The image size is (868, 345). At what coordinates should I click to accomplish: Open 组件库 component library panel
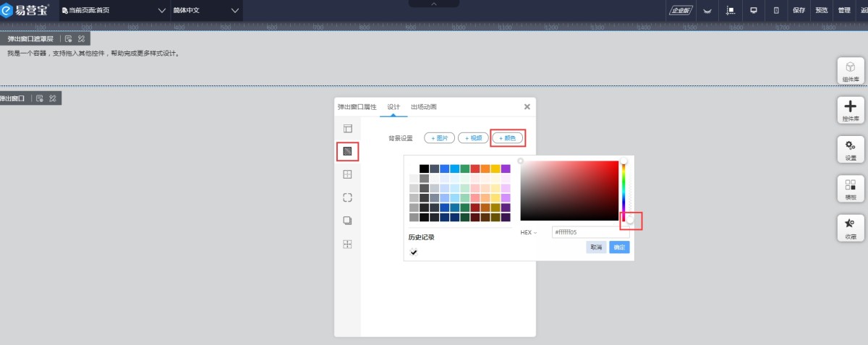pos(851,71)
